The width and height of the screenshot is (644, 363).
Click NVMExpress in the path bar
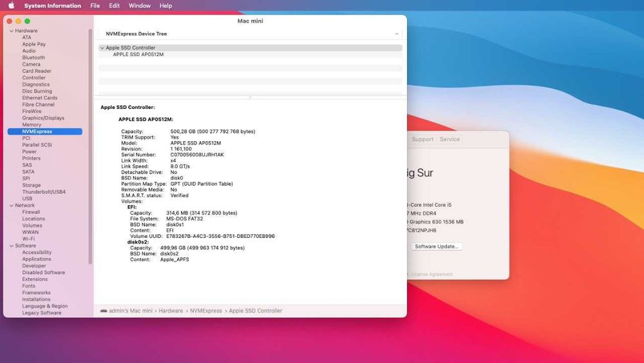[206, 311]
